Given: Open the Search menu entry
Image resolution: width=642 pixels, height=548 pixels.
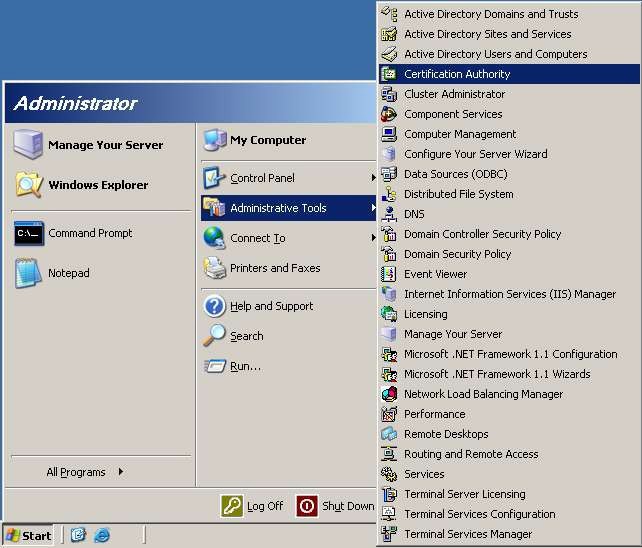Looking at the screenshot, I should (x=288, y=336).
